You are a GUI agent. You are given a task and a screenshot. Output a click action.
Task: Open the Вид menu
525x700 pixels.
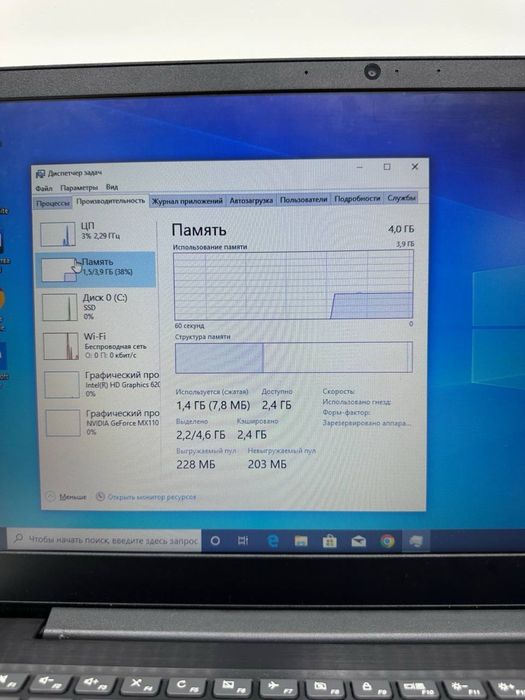tap(112, 187)
